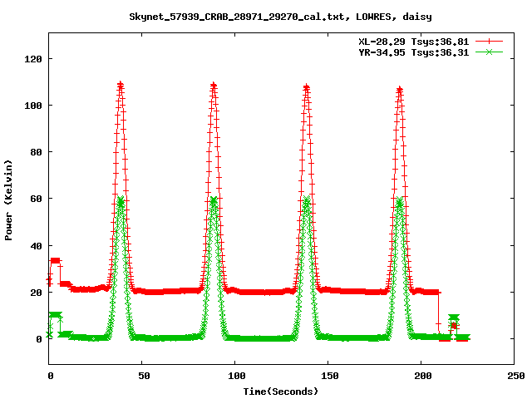532x399 pixels.
Task: Click y-axis tick label 0
Action: coord(39,339)
